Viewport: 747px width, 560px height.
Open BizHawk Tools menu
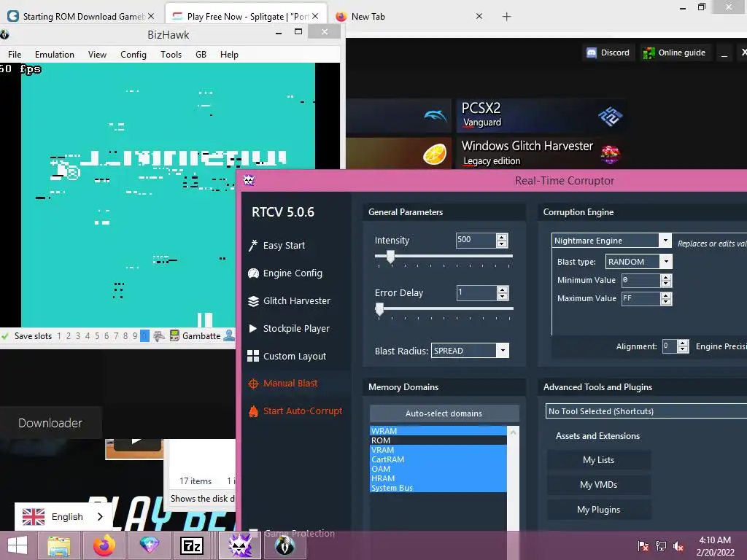tap(171, 54)
